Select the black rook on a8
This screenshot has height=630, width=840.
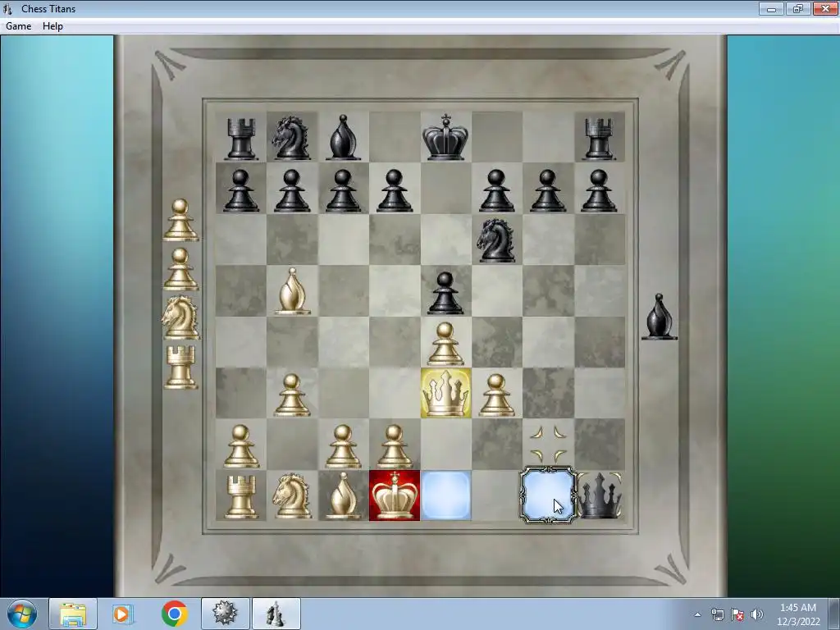pos(241,139)
